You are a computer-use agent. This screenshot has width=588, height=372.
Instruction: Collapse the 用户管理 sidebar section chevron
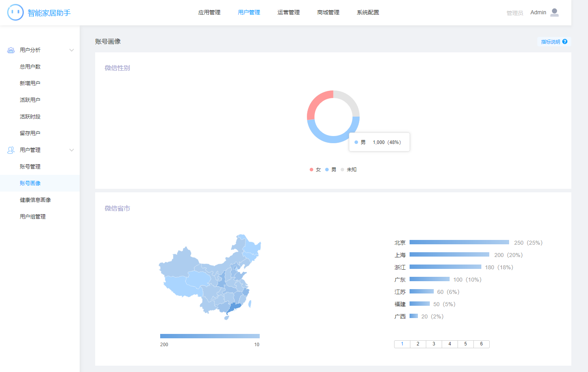coord(72,150)
